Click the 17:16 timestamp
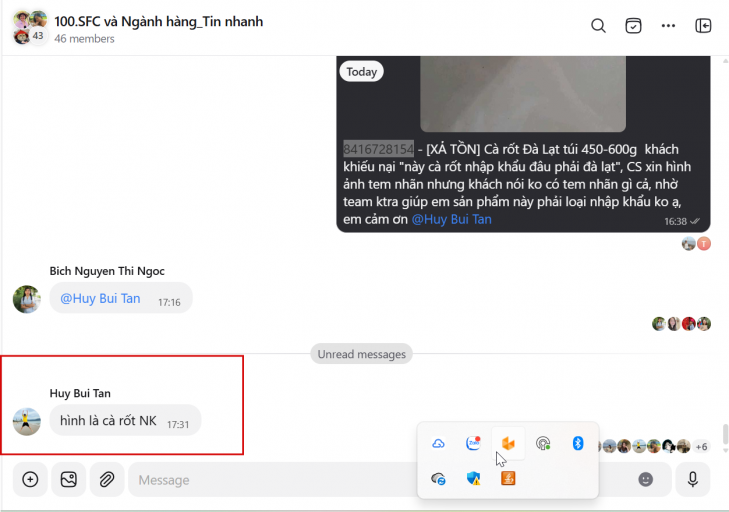Screen dimensions: 729x512 click(169, 302)
